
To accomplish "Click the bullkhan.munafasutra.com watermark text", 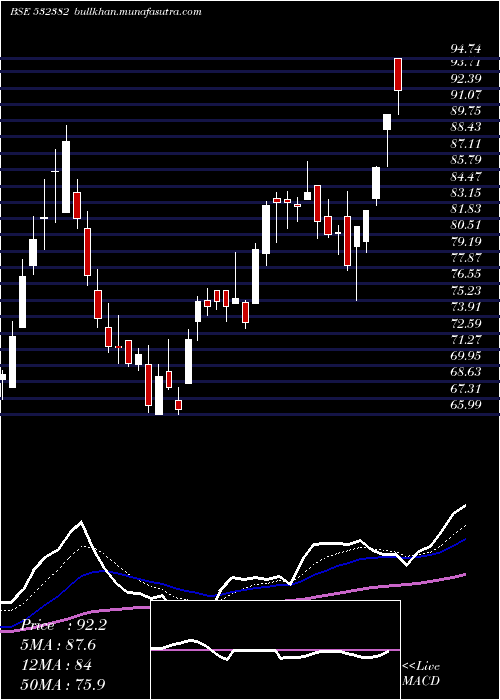I will pyautogui.click(x=137, y=12).
